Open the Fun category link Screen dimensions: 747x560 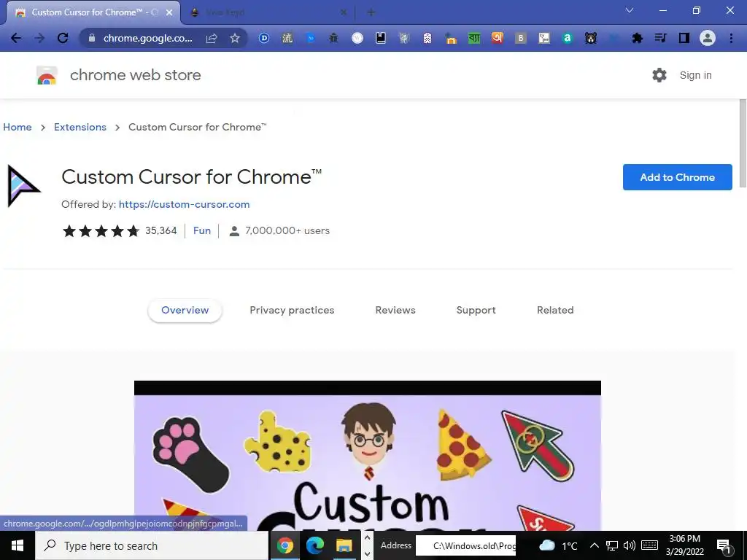coord(202,230)
